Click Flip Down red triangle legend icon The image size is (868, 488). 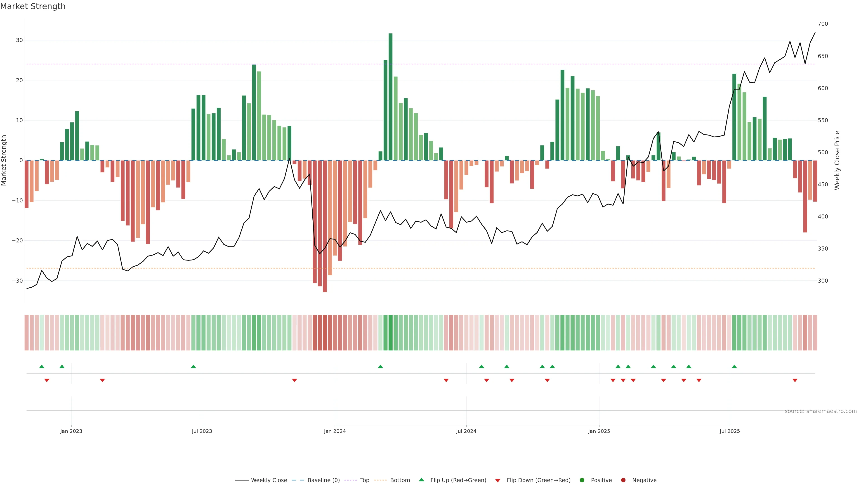(x=498, y=481)
